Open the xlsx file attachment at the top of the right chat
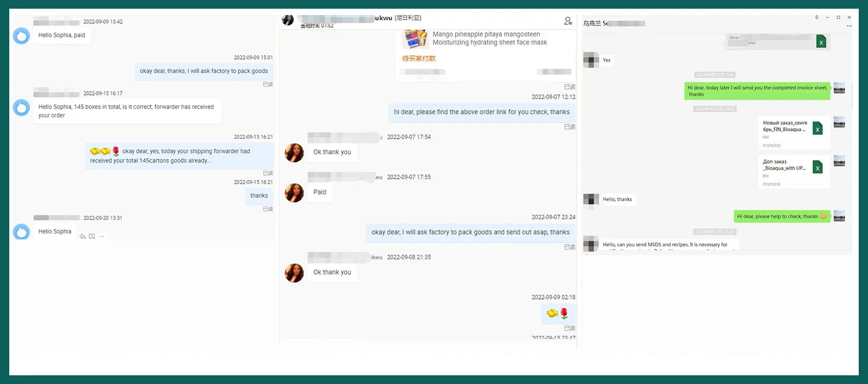 pos(778,41)
